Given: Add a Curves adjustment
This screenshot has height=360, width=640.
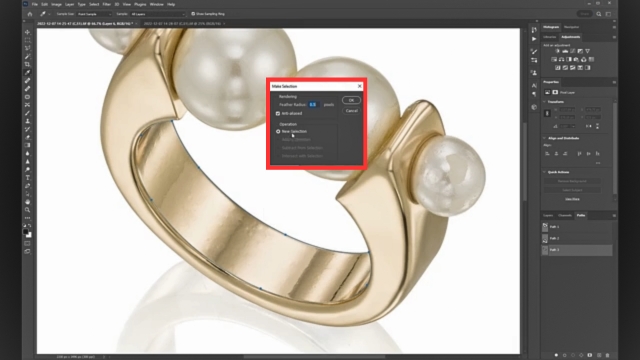Looking at the screenshot, I should [x=573, y=51].
